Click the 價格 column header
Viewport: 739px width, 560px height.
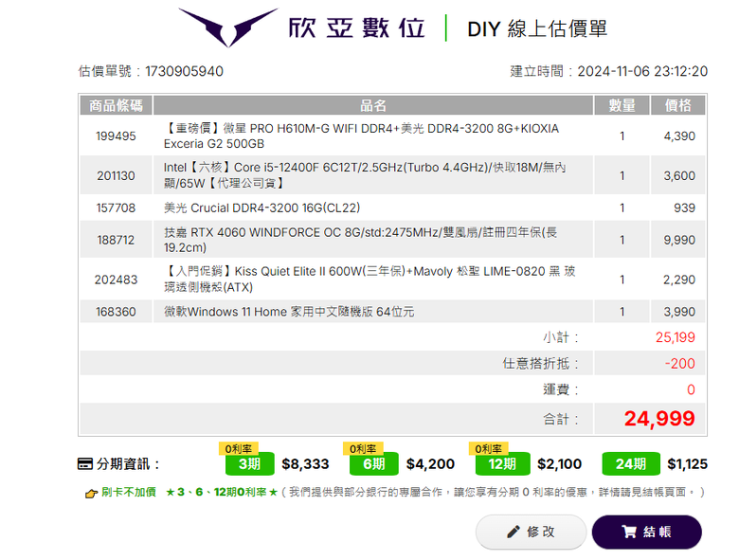(677, 105)
